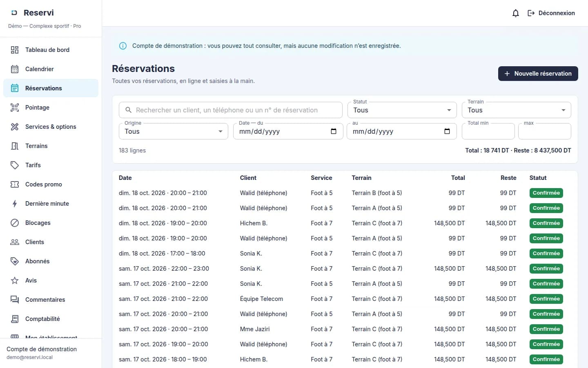This screenshot has width=588, height=368.
Task: Click the Déconnexion logout link
Action: 551,13
